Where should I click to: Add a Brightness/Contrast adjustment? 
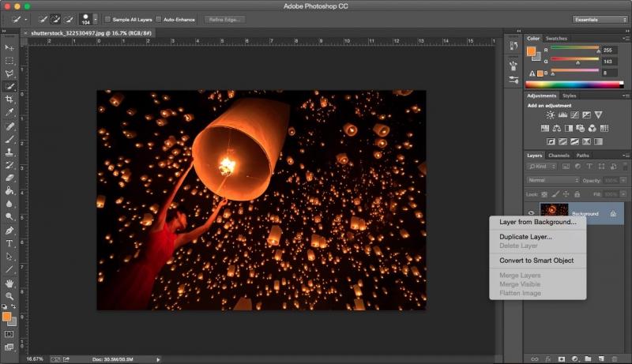coord(551,115)
